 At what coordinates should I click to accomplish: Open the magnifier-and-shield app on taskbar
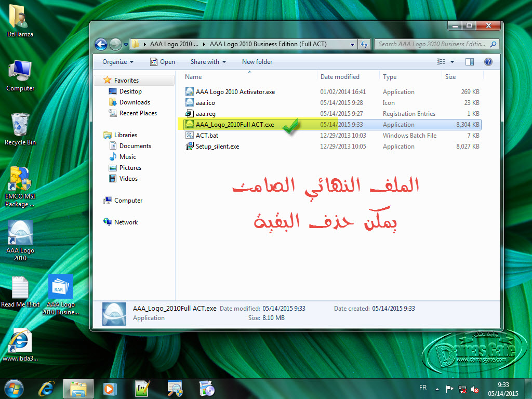[175, 389]
